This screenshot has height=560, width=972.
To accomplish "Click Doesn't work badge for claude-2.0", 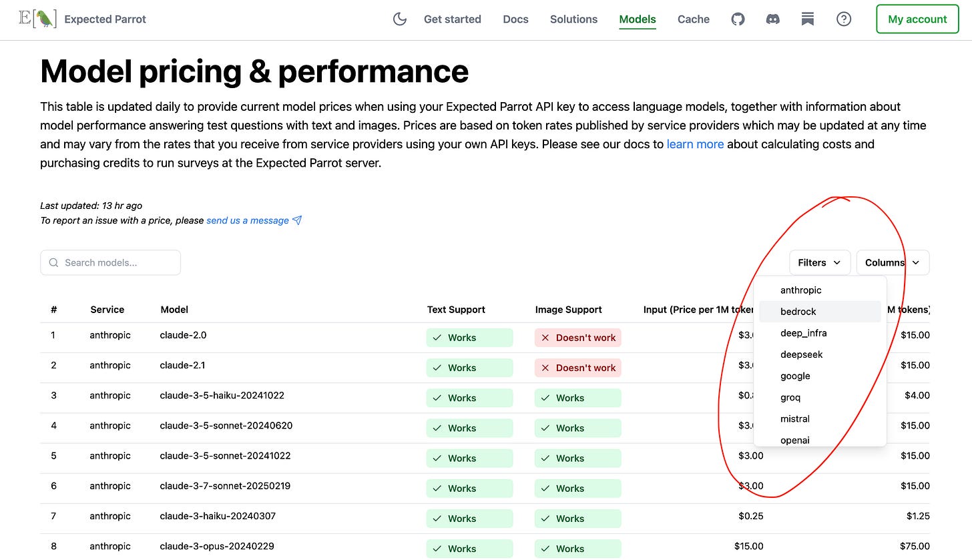I will tap(578, 338).
